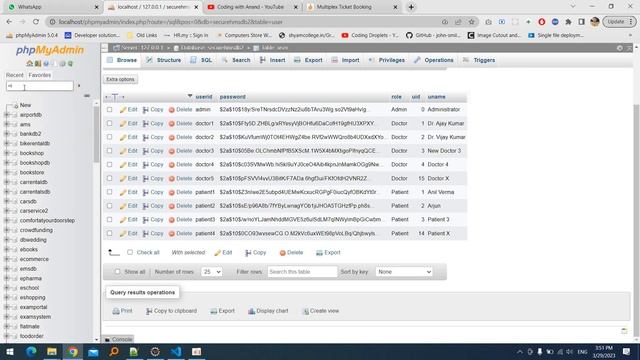Click the Copy icon for patient4 row
This screenshot has height=360, width=640.
(x=145, y=234)
